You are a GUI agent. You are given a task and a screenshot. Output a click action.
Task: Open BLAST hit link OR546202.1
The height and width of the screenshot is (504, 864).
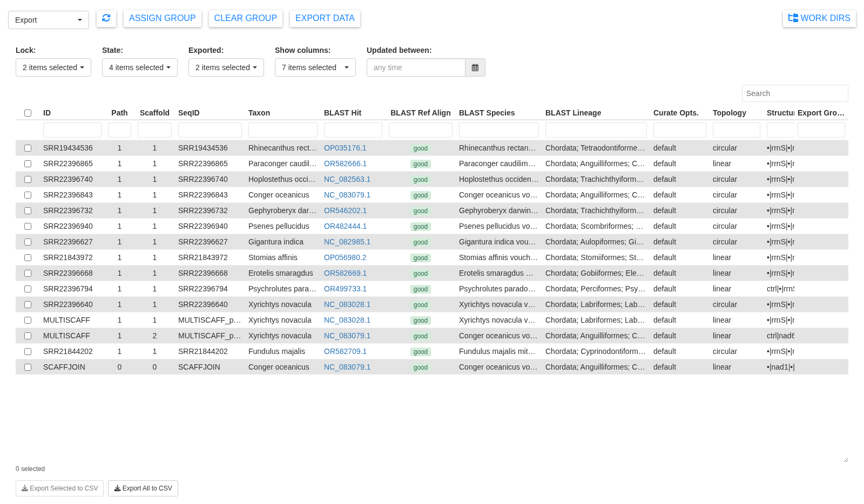click(345, 210)
